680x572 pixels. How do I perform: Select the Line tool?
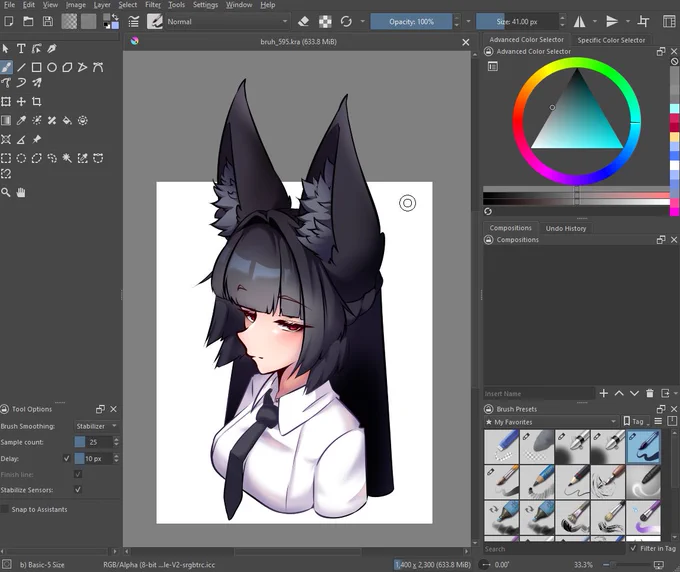pyautogui.click(x=21, y=67)
